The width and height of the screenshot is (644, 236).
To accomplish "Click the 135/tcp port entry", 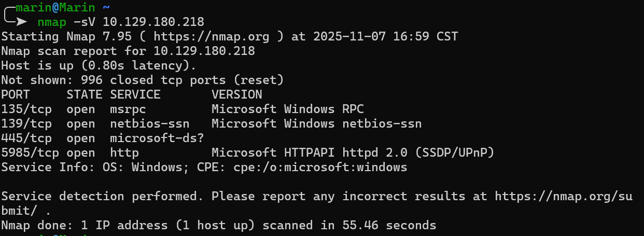I will (x=26, y=109).
